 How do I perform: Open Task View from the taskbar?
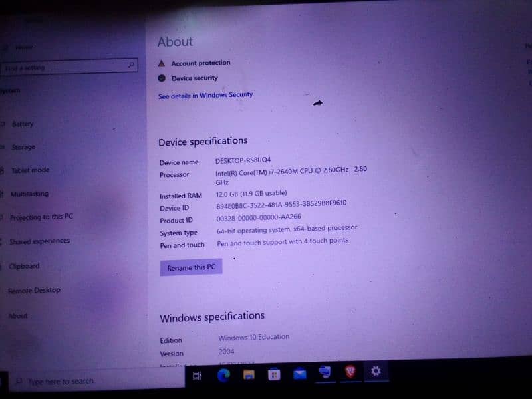197,376
